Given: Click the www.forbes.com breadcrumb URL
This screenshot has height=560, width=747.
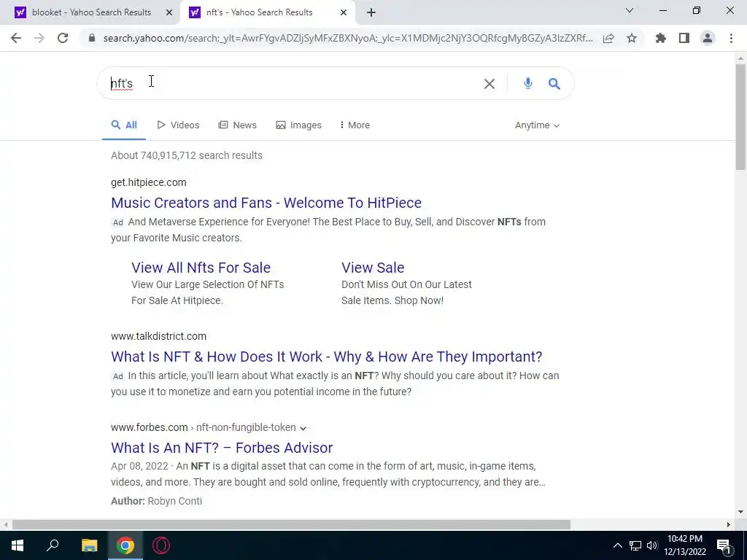Looking at the screenshot, I should (x=204, y=427).
